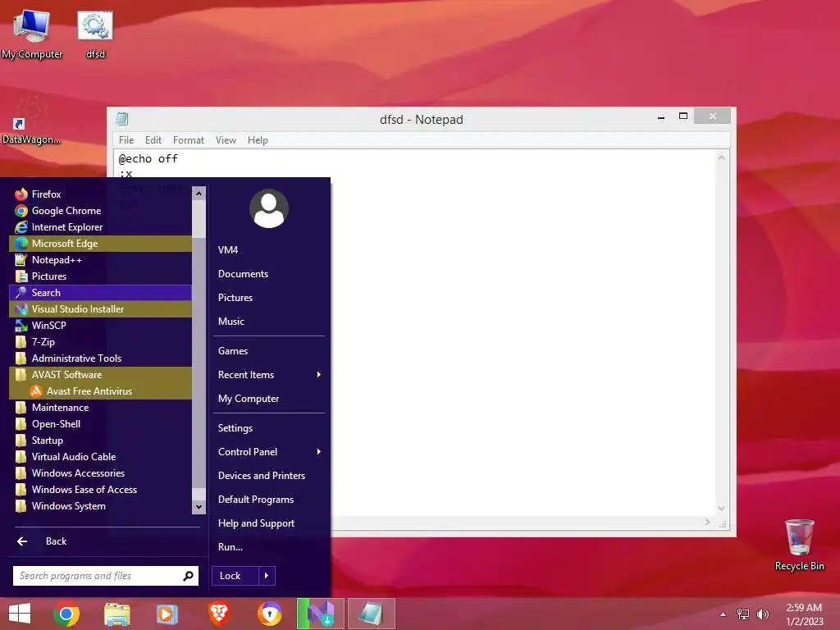
Task: Open Music from the start menu
Action: click(x=269, y=322)
